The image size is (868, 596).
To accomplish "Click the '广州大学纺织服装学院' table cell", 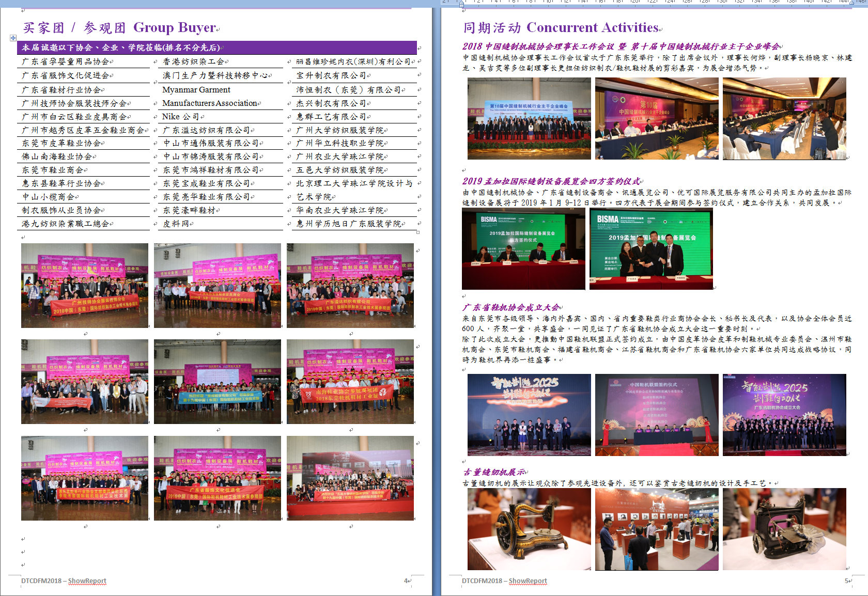I will (x=341, y=130).
